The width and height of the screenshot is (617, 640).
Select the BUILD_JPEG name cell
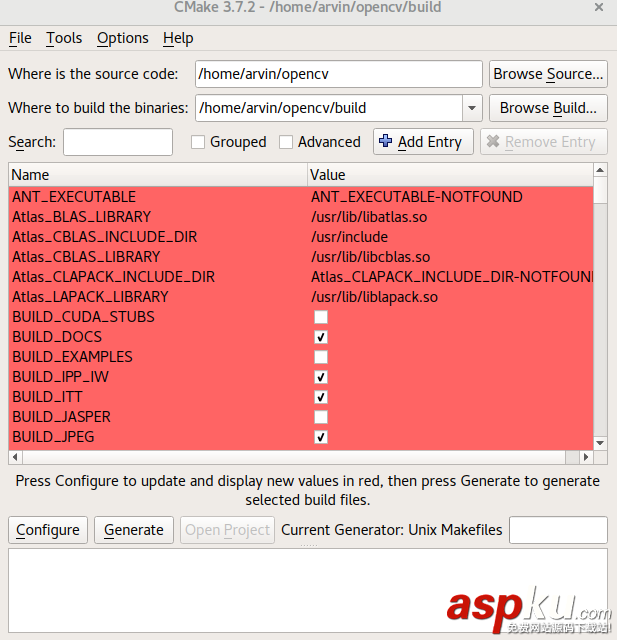pyautogui.click(x=158, y=437)
